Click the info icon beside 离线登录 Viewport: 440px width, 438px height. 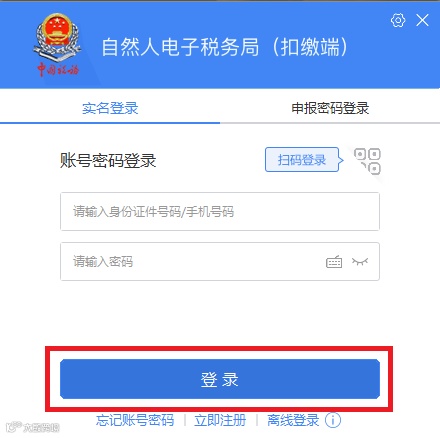pyautogui.click(x=333, y=420)
